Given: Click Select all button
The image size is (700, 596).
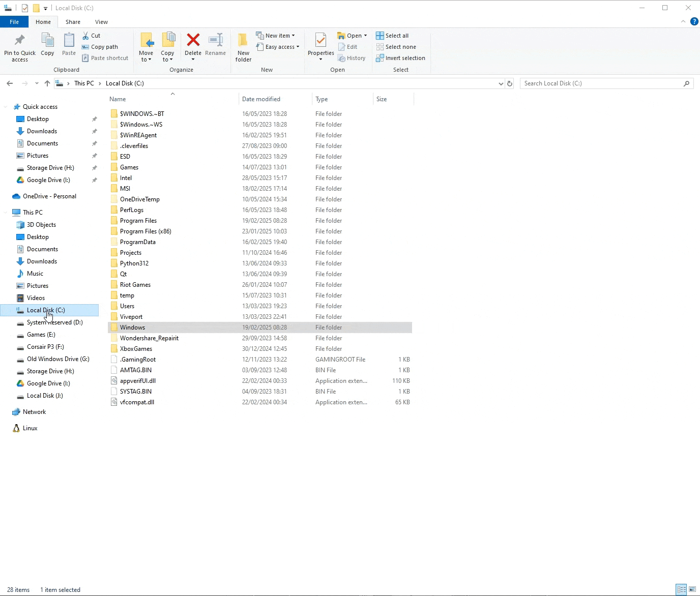Looking at the screenshot, I should [x=392, y=36].
